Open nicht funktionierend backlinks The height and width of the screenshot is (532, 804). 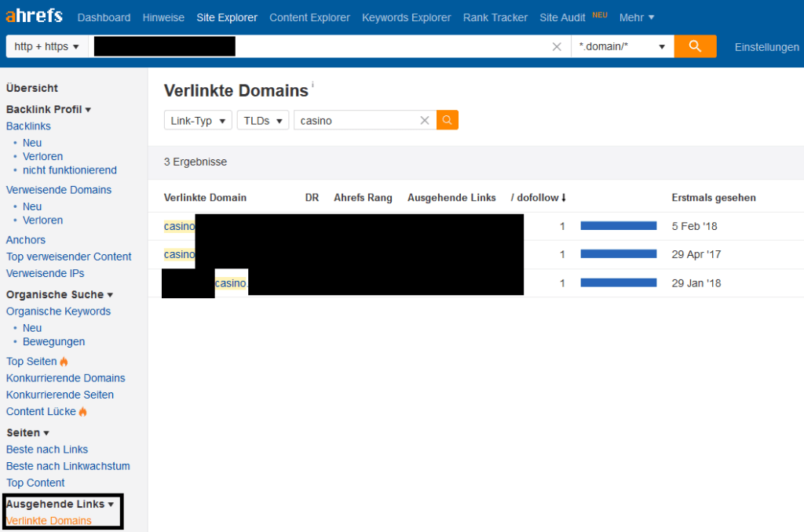[70, 170]
